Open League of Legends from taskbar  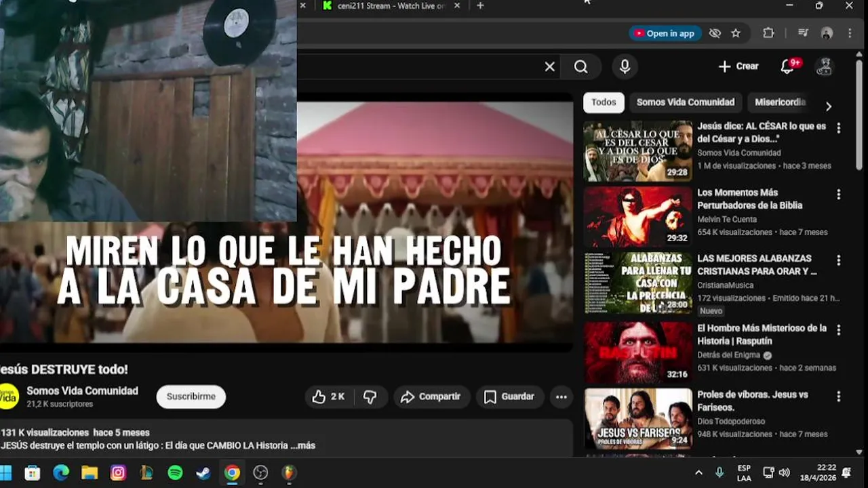[x=146, y=472]
